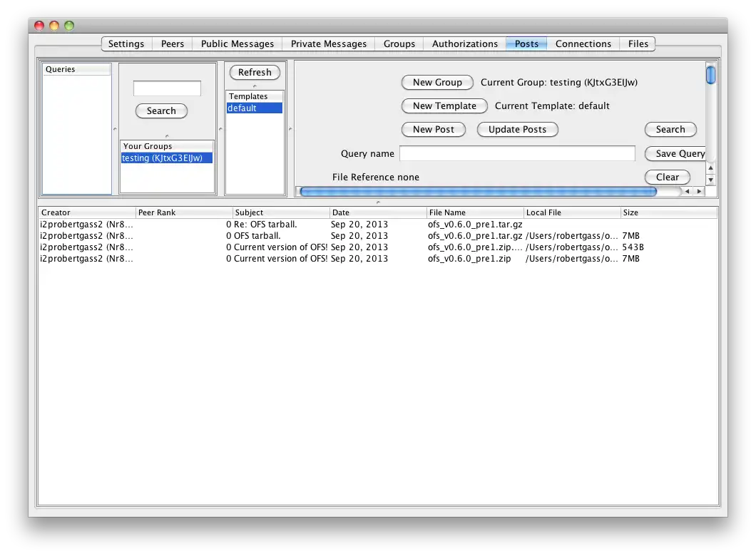Select testing (KJtxG3EIJw) in Your Groups
This screenshot has width=756, height=556.
167,158
